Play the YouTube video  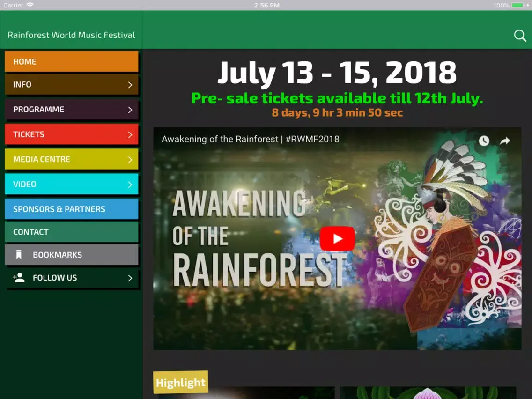pyautogui.click(x=337, y=238)
